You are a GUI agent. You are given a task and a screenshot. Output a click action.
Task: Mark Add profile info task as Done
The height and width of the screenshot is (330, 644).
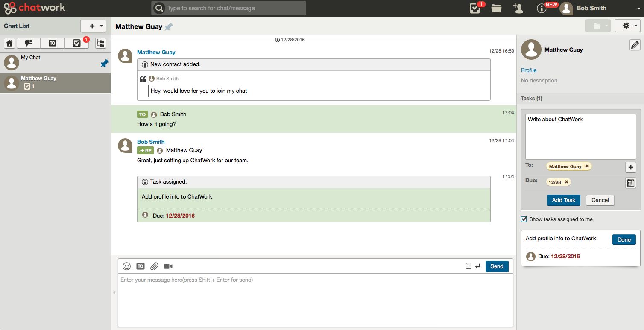(624, 239)
